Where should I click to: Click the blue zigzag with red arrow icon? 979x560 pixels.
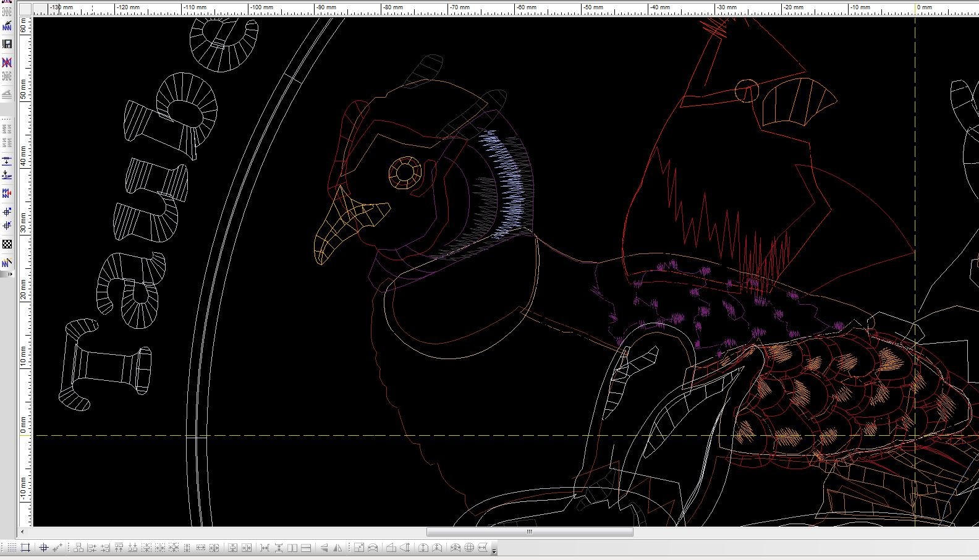(7, 193)
